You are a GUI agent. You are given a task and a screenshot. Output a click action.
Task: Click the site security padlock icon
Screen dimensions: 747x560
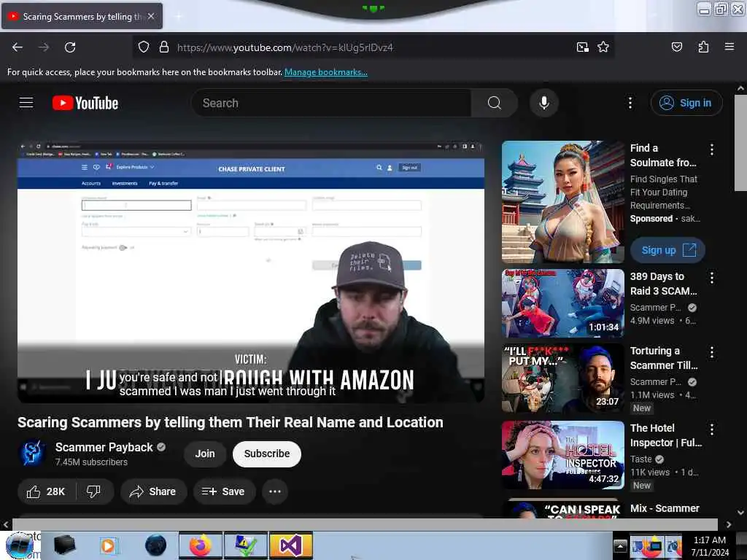coord(164,47)
